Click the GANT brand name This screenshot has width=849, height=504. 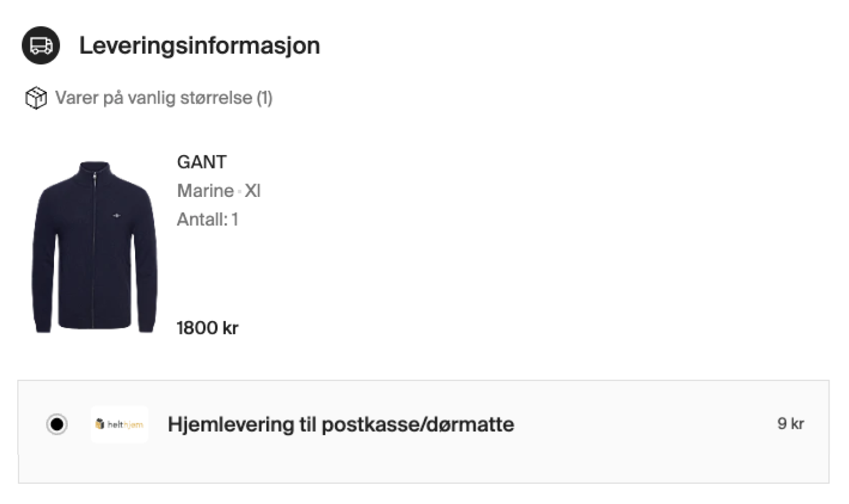201,162
